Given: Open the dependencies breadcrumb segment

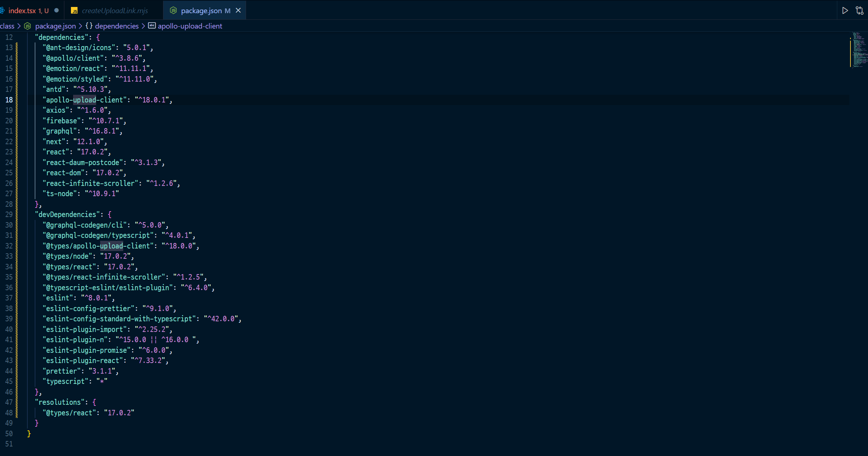Looking at the screenshot, I should pyautogui.click(x=117, y=26).
